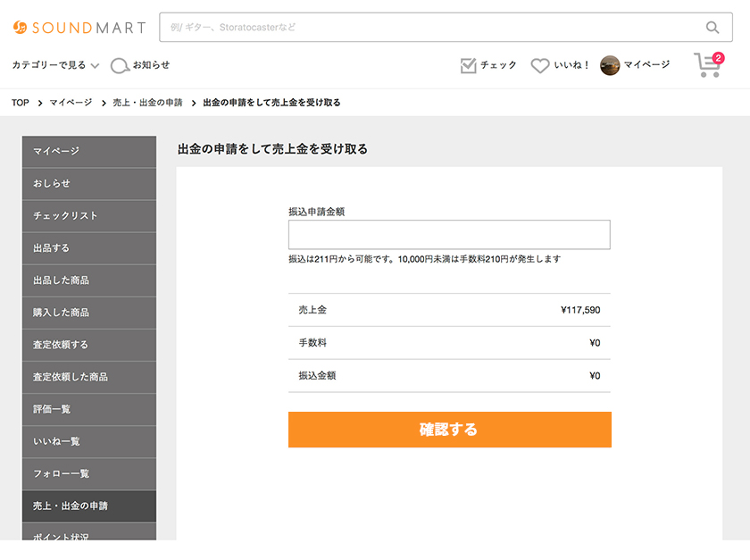Open 購入した商品 from sidebar

pyautogui.click(x=89, y=313)
